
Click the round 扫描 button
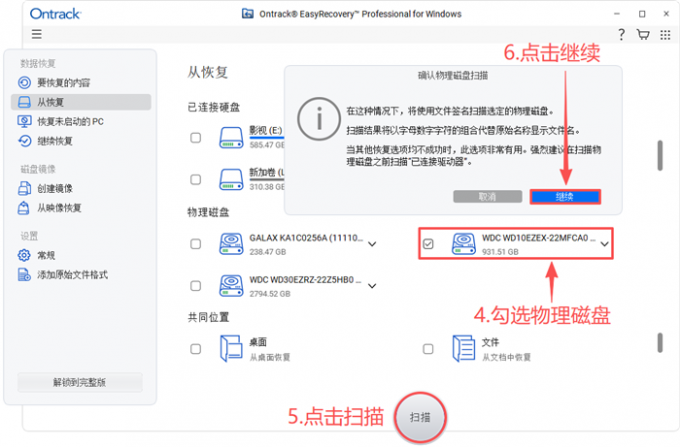(420, 418)
